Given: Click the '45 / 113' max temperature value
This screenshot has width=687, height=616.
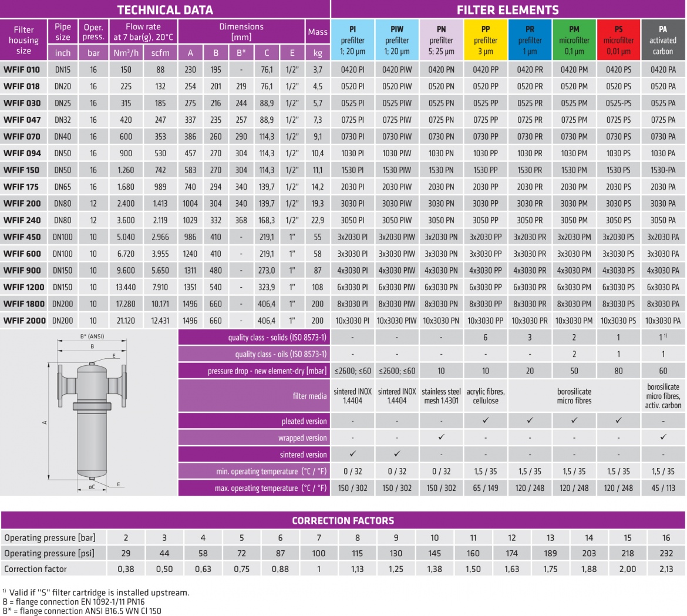Looking at the screenshot, I should (663, 488).
